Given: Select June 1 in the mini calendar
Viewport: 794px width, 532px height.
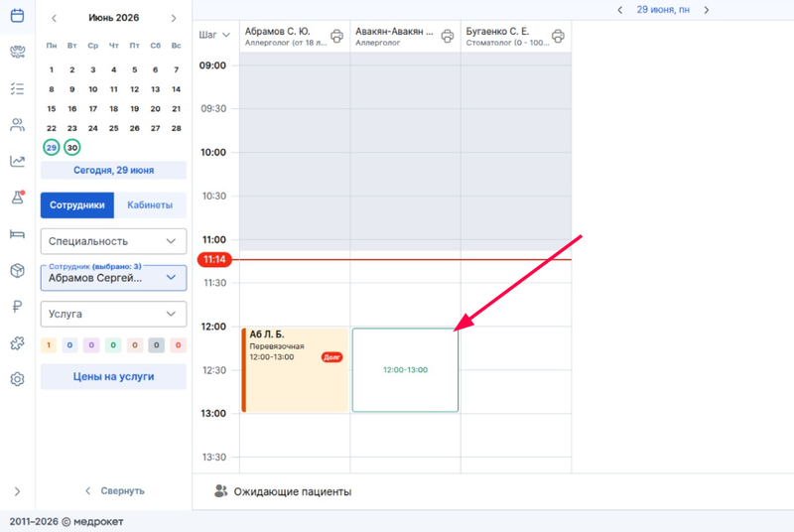Looking at the screenshot, I should (52, 69).
